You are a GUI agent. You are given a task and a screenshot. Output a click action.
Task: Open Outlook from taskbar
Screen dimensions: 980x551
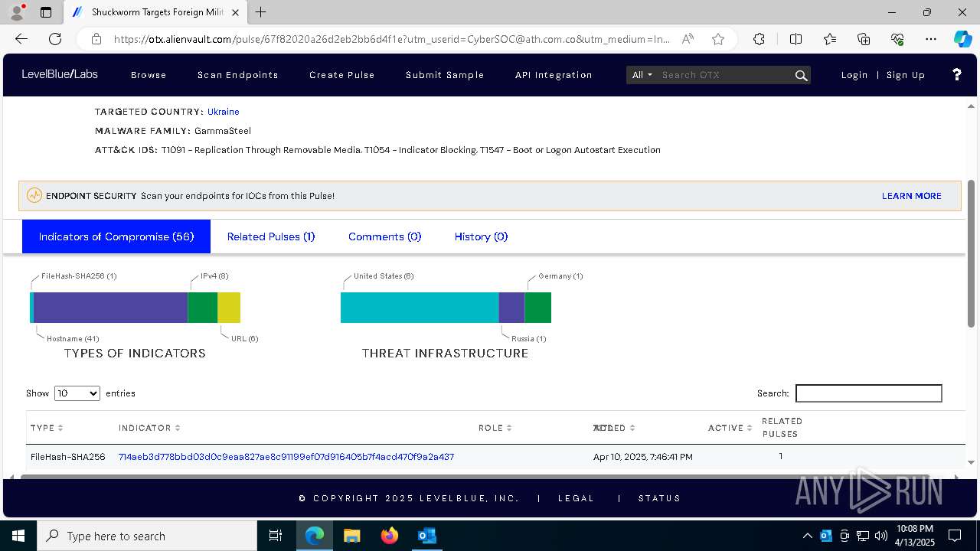tap(426, 536)
